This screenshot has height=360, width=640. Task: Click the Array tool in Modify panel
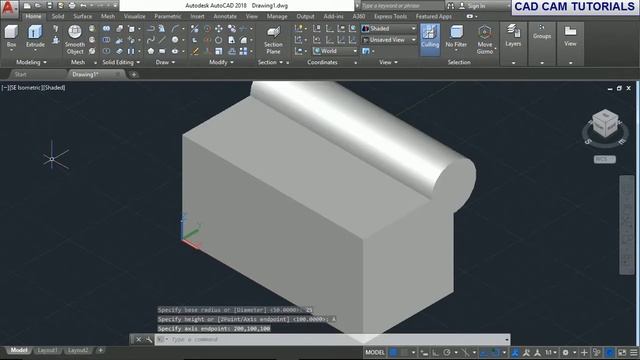(x=244, y=51)
